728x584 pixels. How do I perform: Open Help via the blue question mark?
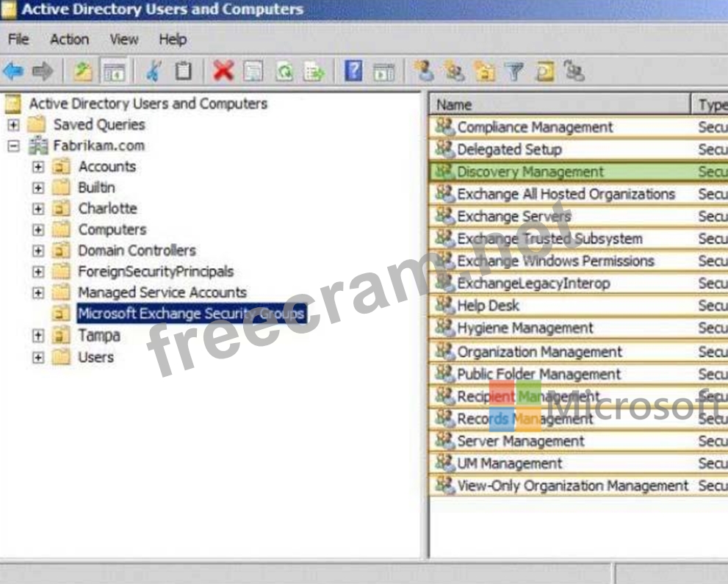click(354, 71)
